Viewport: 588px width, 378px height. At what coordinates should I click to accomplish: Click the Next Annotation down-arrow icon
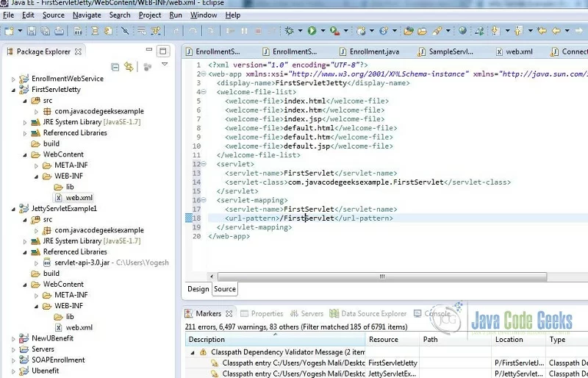(495, 31)
